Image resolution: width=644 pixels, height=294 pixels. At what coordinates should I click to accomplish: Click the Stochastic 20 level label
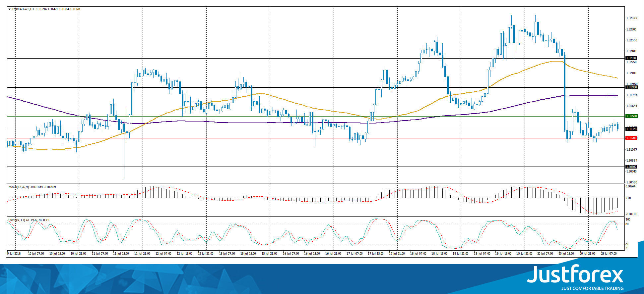[627, 244]
